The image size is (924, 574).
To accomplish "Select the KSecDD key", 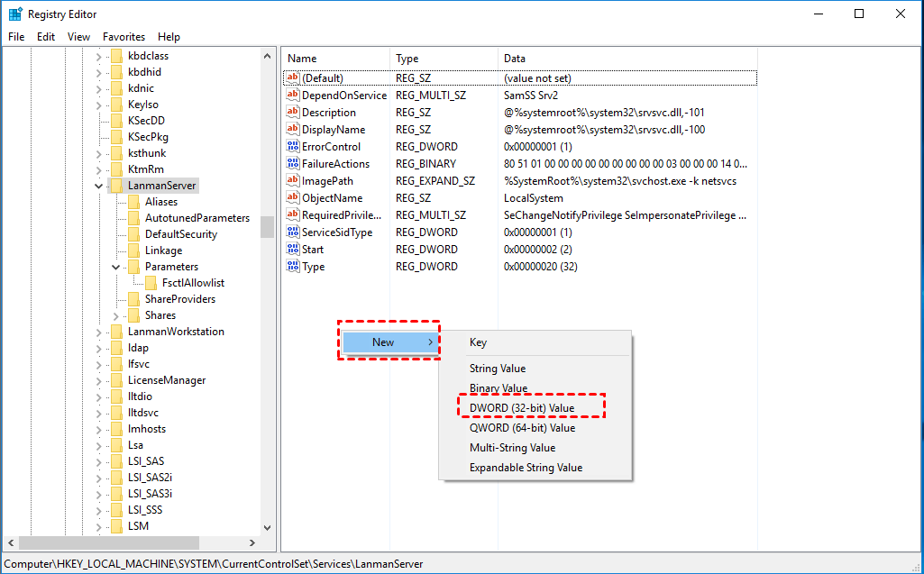I will (146, 120).
